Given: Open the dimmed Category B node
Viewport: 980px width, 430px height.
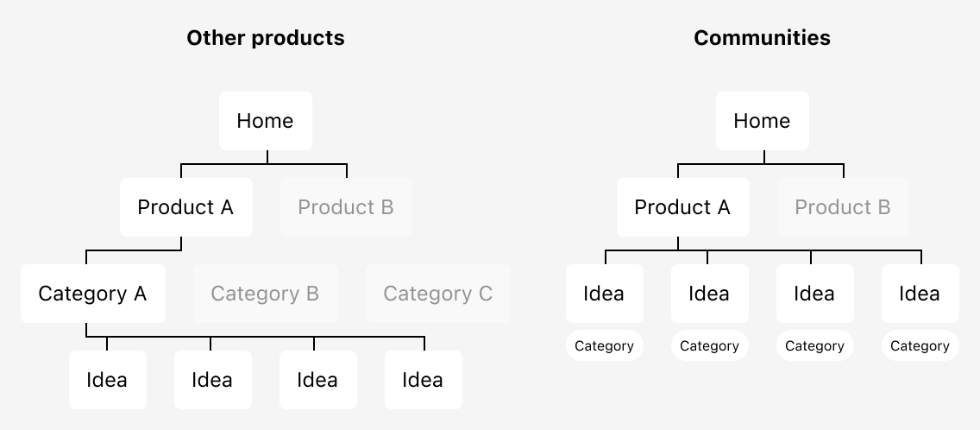Looking at the screenshot, I should pos(265,294).
